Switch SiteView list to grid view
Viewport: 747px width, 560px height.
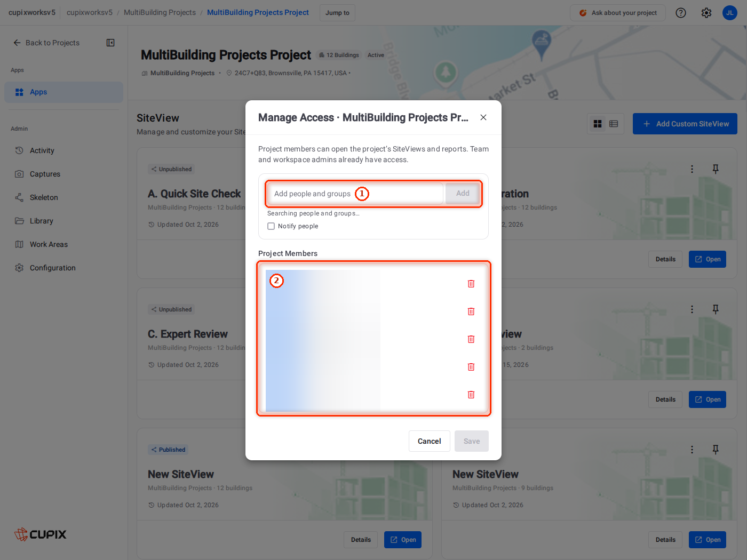point(598,124)
